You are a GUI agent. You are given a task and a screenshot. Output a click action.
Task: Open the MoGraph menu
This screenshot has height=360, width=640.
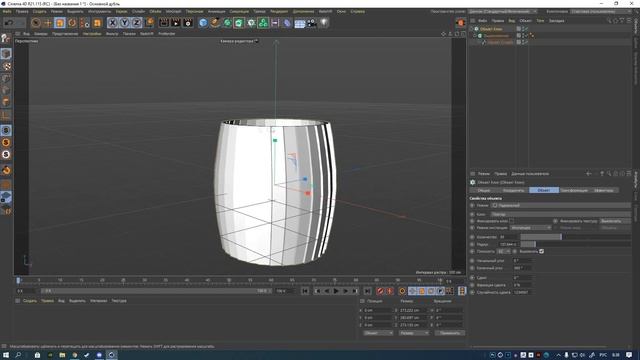(x=173, y=11)
